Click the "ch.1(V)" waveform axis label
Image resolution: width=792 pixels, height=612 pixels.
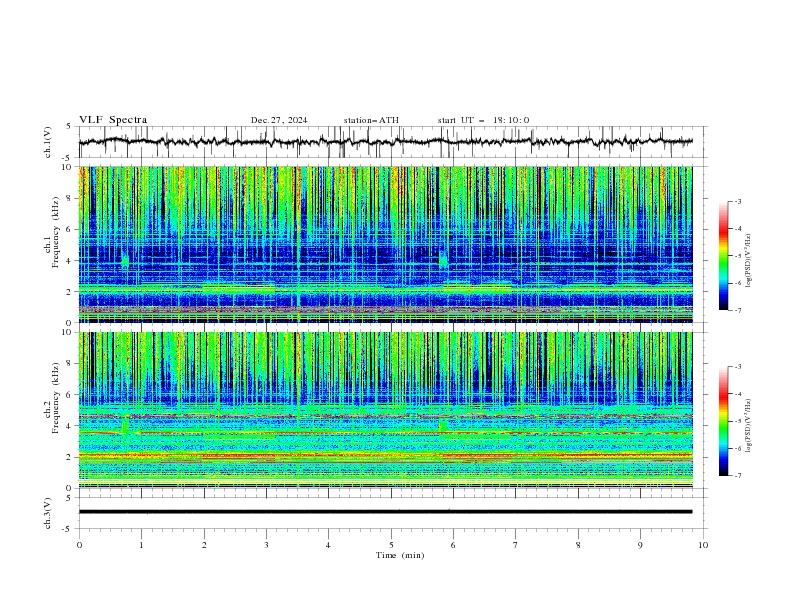click(x=48, y=142)
